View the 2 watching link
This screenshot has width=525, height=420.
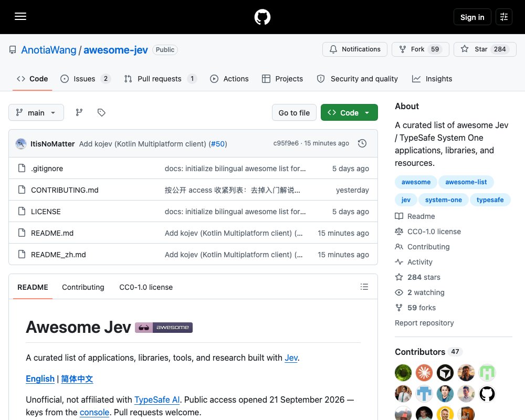[x=419, y=292]
